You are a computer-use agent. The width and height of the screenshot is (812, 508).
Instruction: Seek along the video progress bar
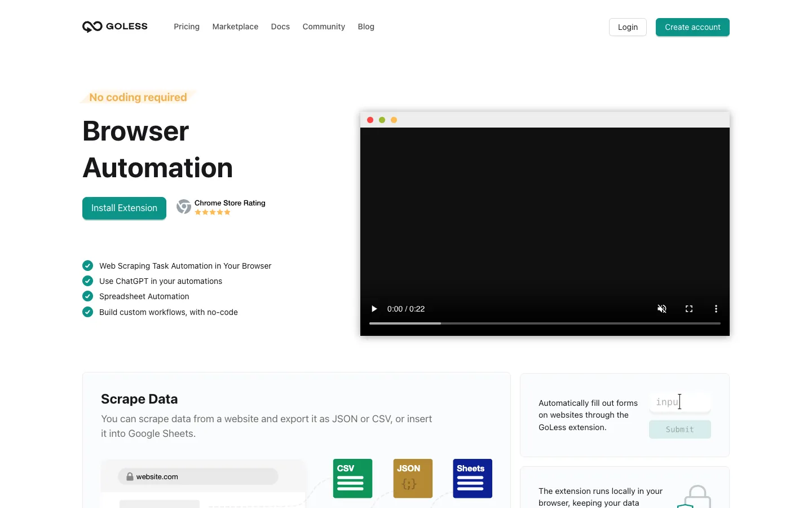point(545,323)
